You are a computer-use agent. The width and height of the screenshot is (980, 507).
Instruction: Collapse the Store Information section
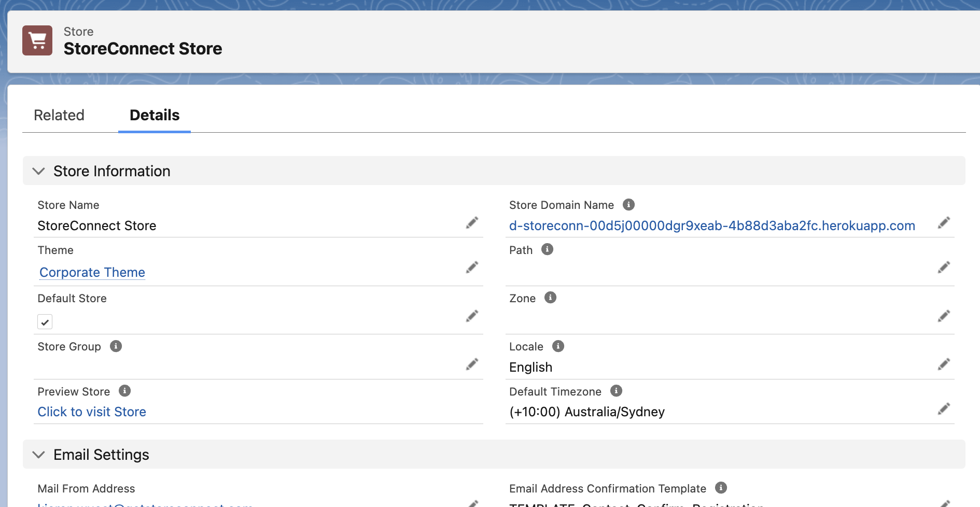pyautogui.click(x=38, y=171)
